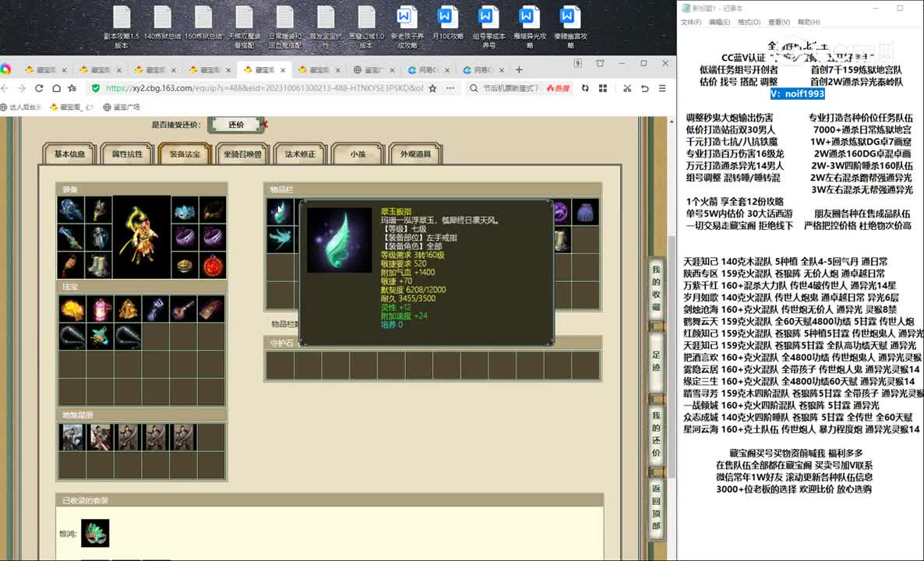
Task: Click the character portrait in equipment panel
Action: point(142,237)
